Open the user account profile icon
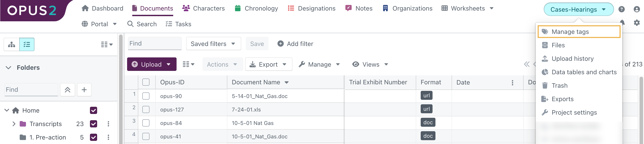The height and width of the screenshot is (144, 644). click(x=636, y=9)
